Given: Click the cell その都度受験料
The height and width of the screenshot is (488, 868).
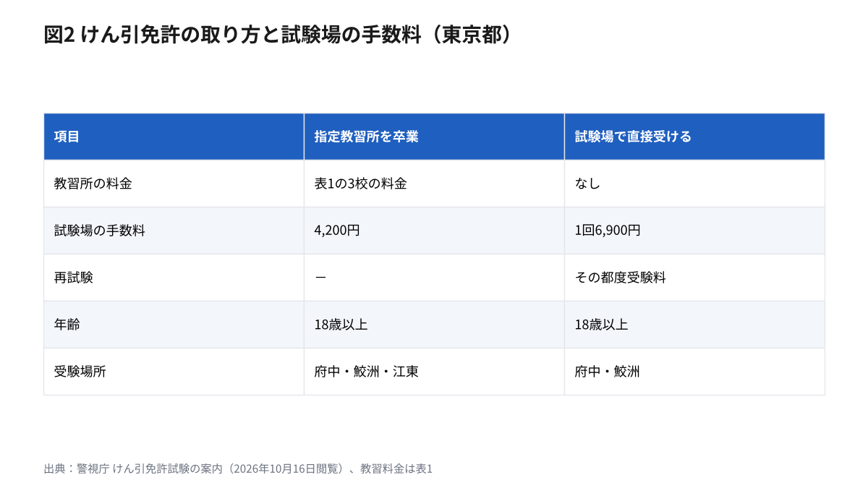Looking at the screenshot, I should click(694, 278).
